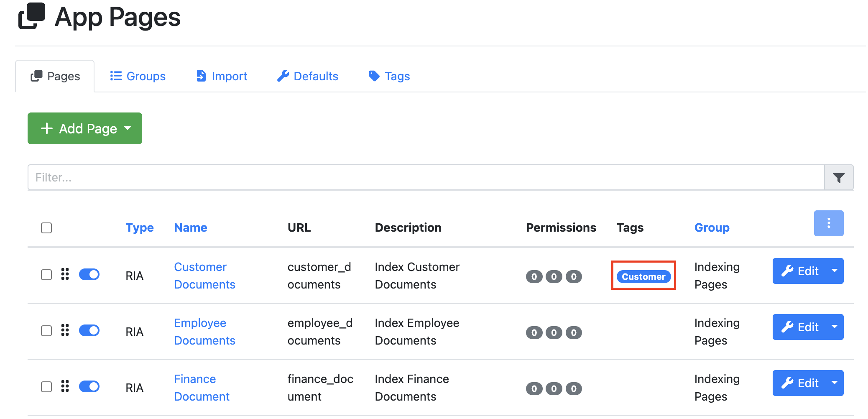Screen dimensions: 868x419
Task: Click middle permission badge in Customer Documents row
Action: [554, 276]
